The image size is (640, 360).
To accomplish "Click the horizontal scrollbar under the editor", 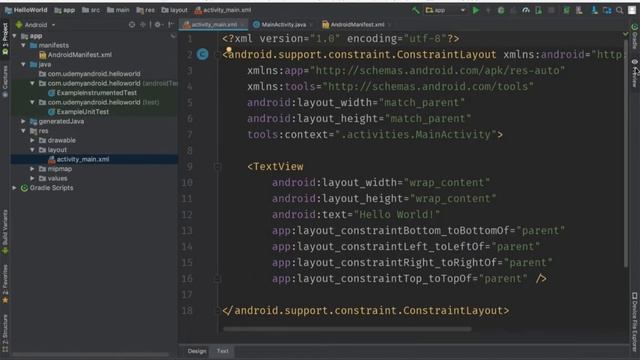I will pos(347,329).
